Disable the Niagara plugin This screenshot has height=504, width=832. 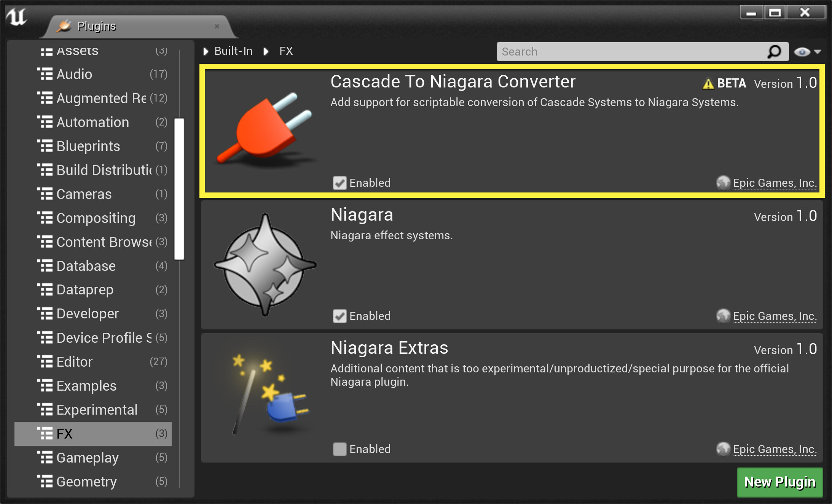(x=340, y=316)
